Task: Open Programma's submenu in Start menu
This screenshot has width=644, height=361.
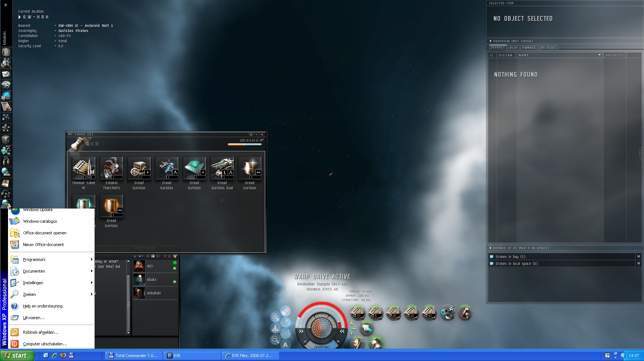Action: coord(51,259)
